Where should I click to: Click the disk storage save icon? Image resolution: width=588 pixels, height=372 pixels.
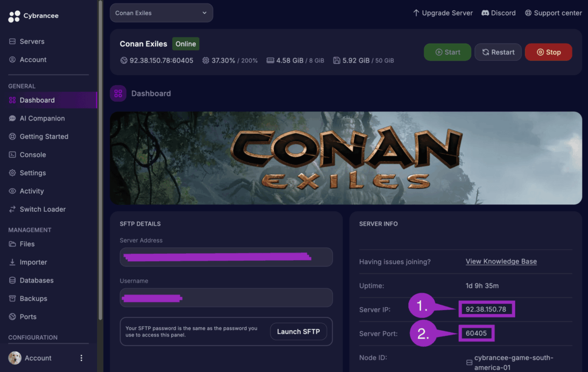pos(336,60)
